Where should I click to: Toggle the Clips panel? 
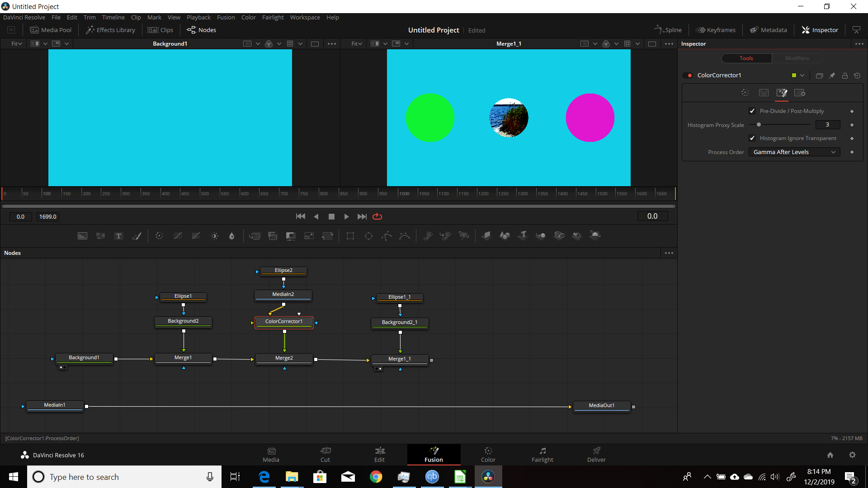[160, 30]
